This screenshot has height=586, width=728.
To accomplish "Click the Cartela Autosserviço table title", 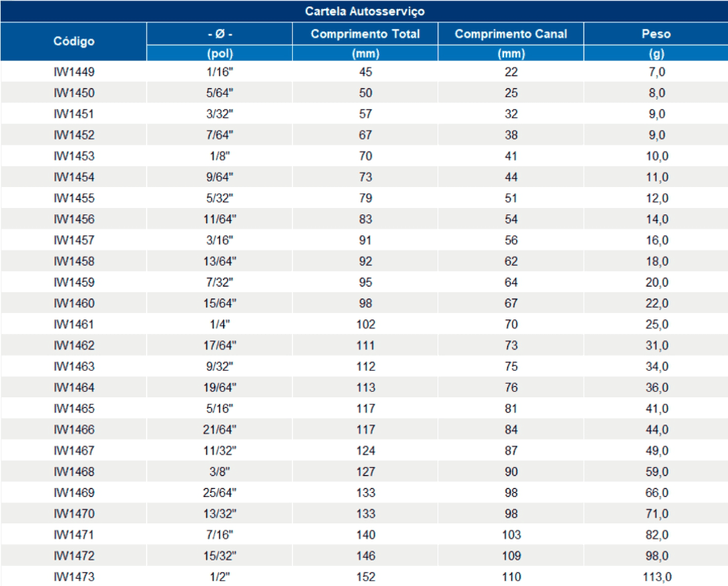I will point(364,11).
